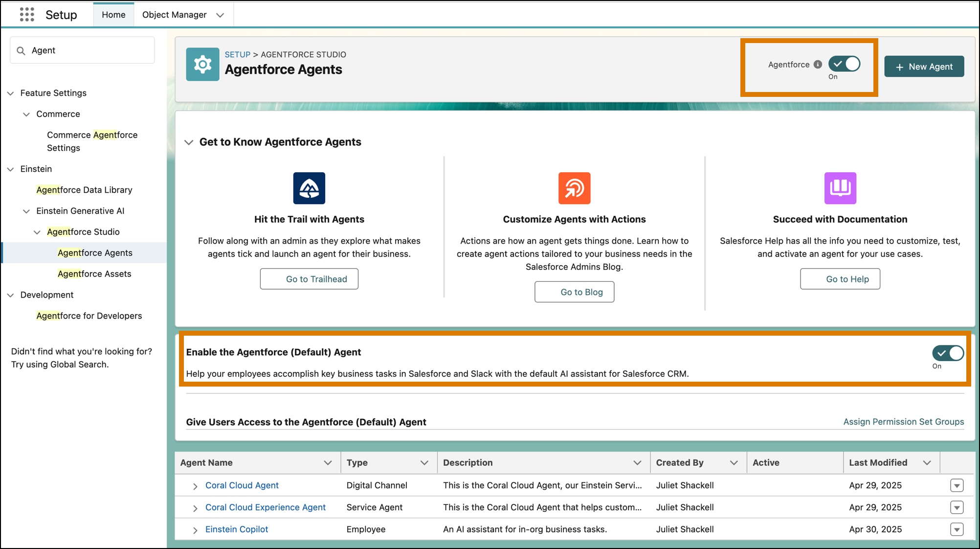Open Type column dropdown menu
980x549 pixels.
click(424, 463)
